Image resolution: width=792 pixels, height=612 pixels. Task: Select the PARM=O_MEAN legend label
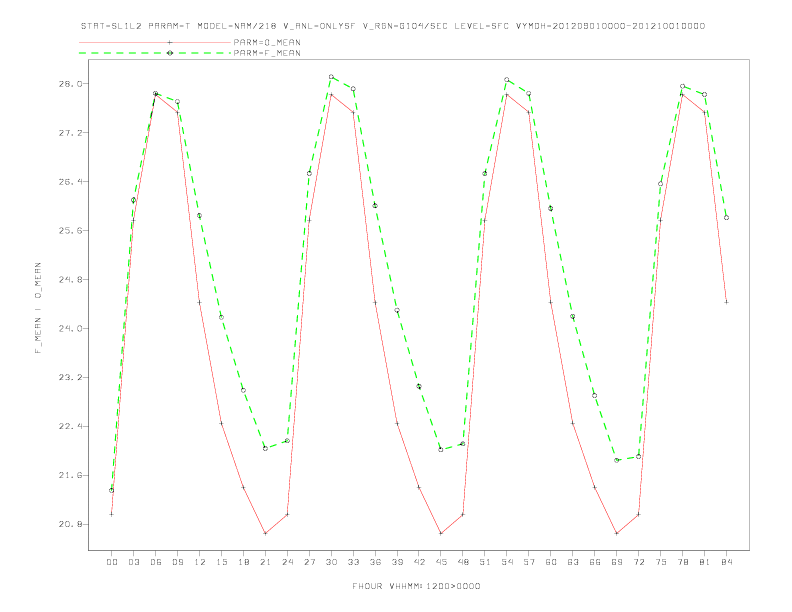pos(267,42)
